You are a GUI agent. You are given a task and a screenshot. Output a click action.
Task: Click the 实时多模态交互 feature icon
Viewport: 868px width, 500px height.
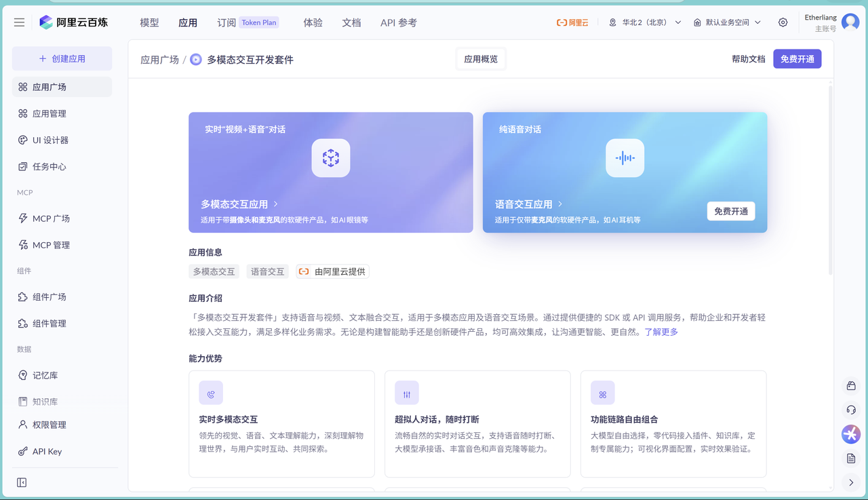pyautogui.click(x=211, y=393)
